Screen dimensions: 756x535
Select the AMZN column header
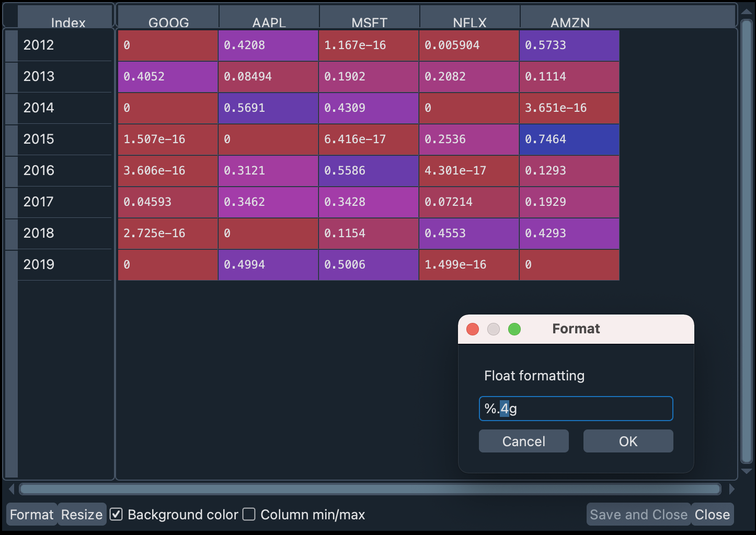point(570,21)
